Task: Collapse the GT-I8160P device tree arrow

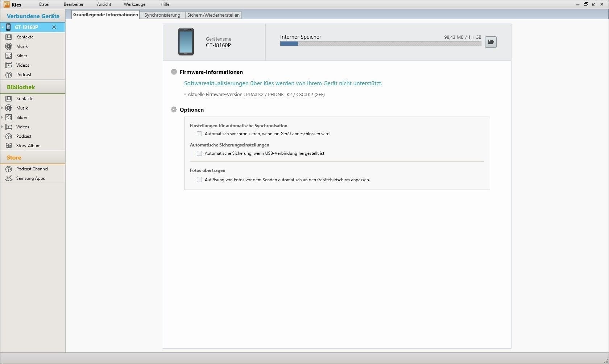Action: click(3, 28)
